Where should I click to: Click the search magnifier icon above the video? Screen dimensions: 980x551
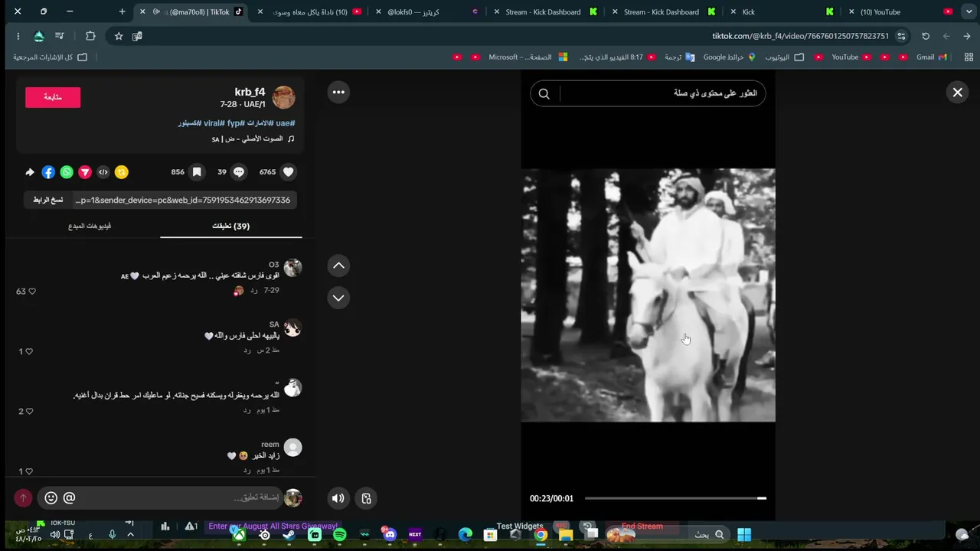(544, 93)
